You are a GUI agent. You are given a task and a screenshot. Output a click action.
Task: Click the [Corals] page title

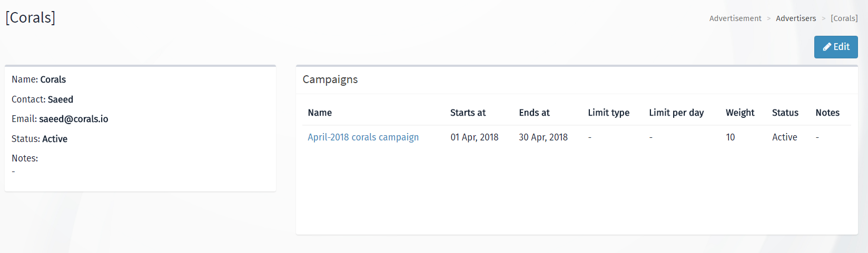31,17
